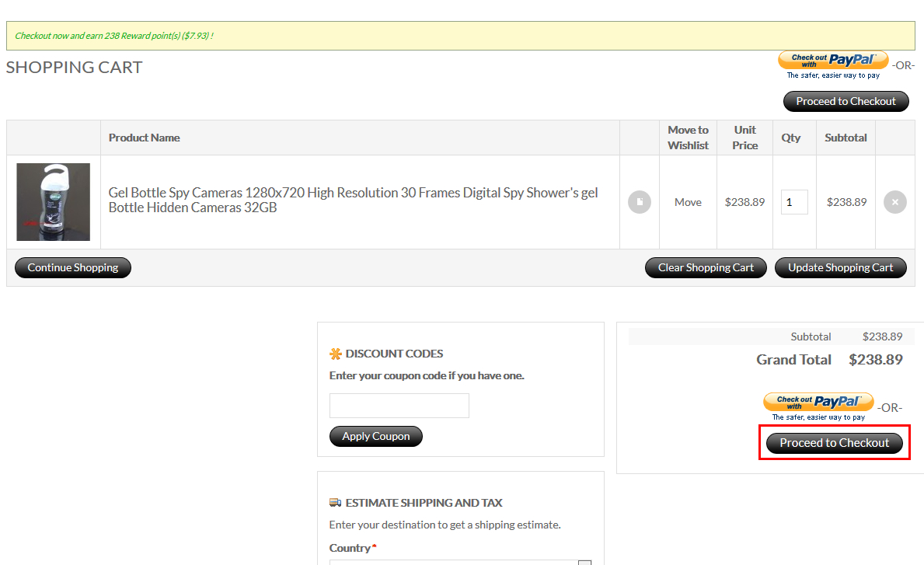Remove the item with the X icon

[x=894, y=202]
